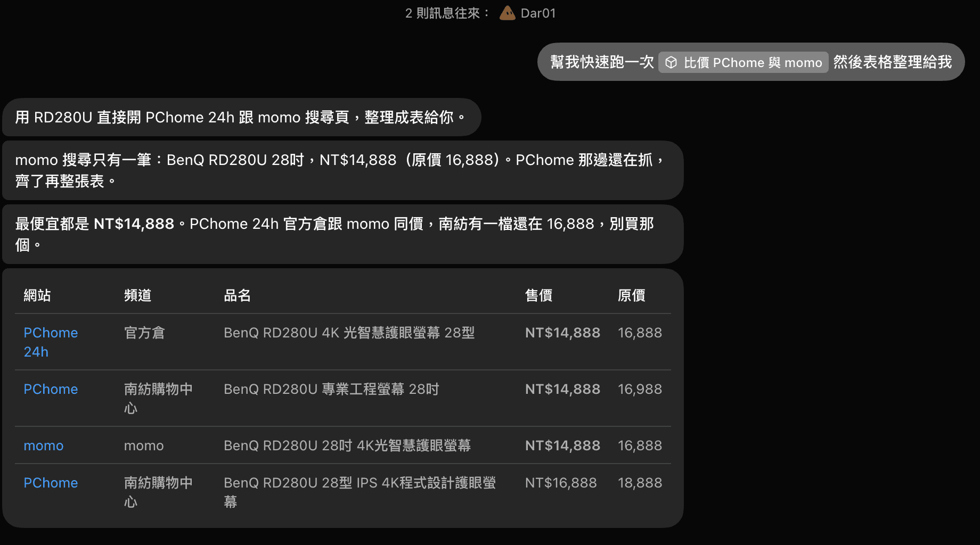Click the message starting momo 搜尋只有一筆
The width and height of the screenshot is (980, 545).
[x=342, y=170]
